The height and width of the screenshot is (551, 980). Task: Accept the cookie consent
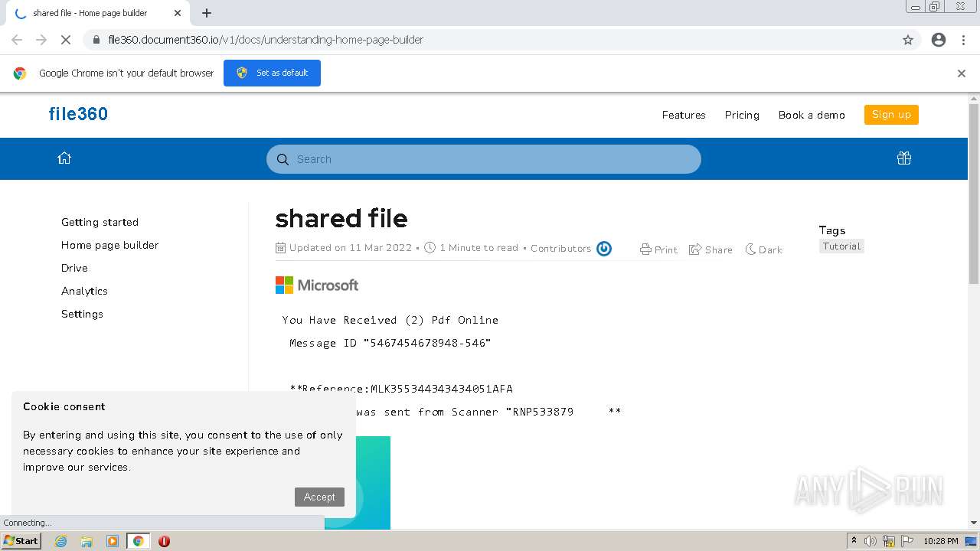tap(319, 497)
